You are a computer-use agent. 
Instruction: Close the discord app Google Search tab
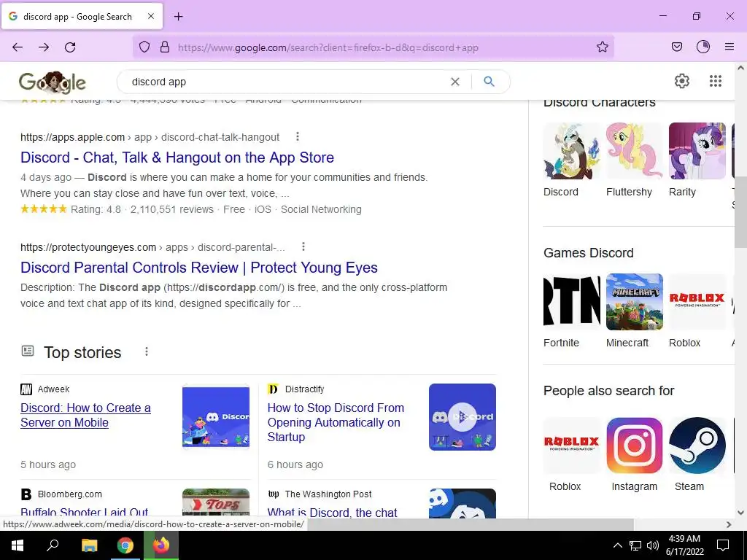[151, 16]
